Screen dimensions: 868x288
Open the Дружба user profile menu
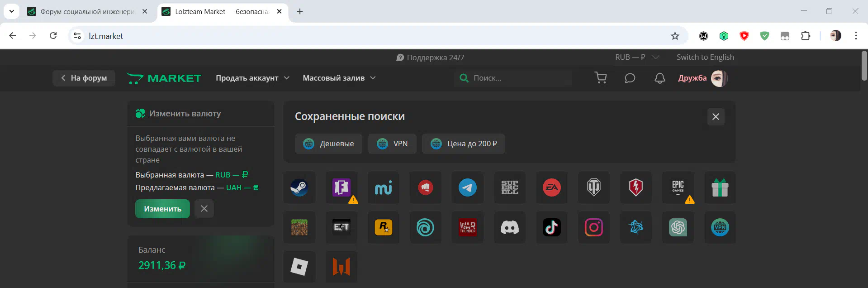coord(702,78)
